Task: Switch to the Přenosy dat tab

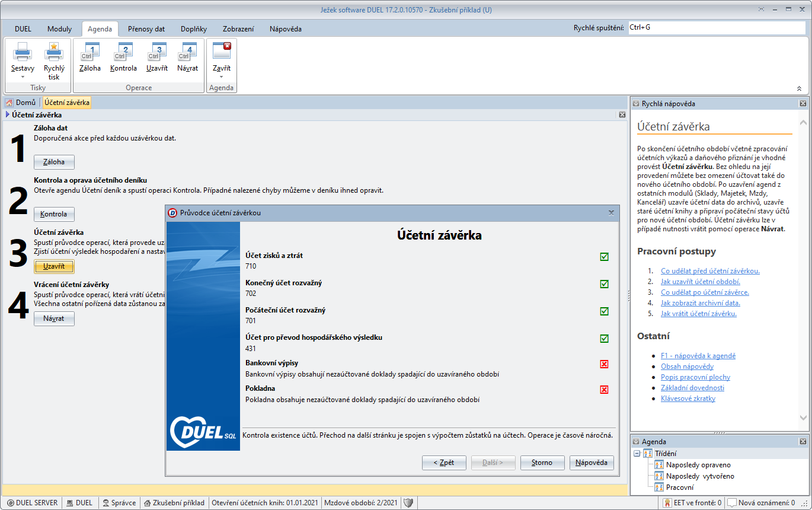Action: click(x=146, y=28)
